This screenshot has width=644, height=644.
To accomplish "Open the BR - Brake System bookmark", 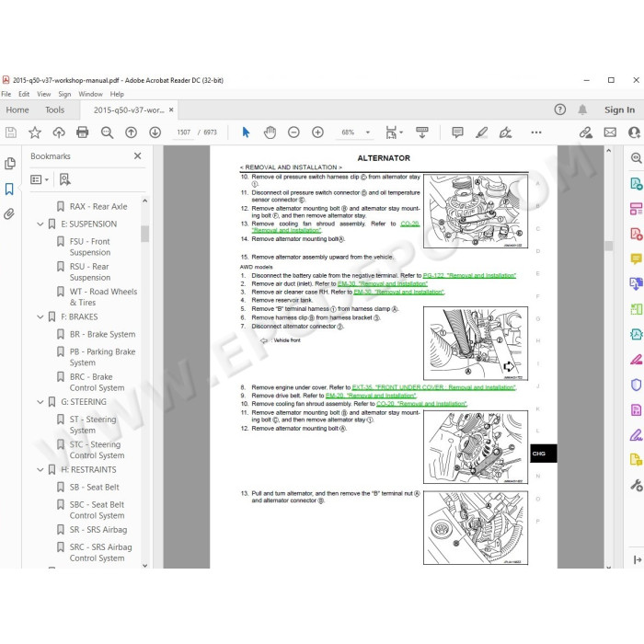I will point(102,334).
